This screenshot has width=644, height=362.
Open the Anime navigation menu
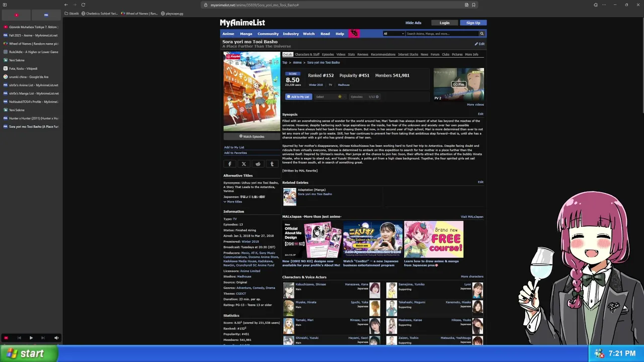[x=228, y=34]
